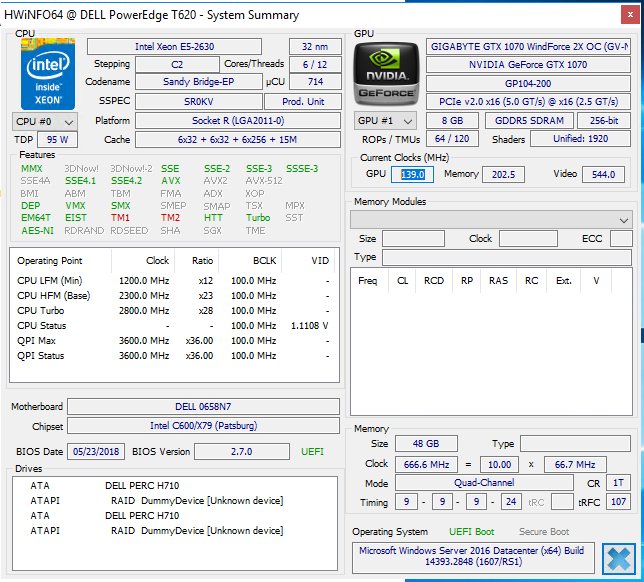This screenshot has height=582, width=644.
Task: Close summary with the blue X button
Action: tap(619, 558)
